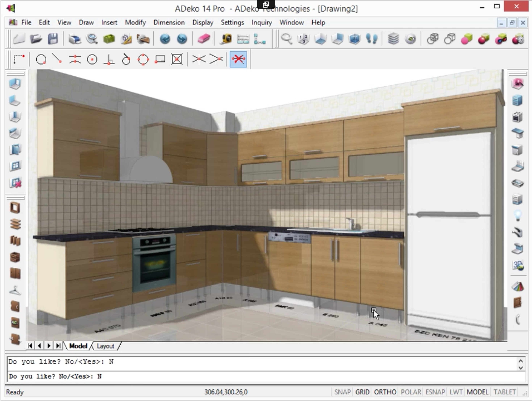Screen dimensions: 532x401
Task: Jump to first tab with arrow button
Action: (x=30, y=346)
